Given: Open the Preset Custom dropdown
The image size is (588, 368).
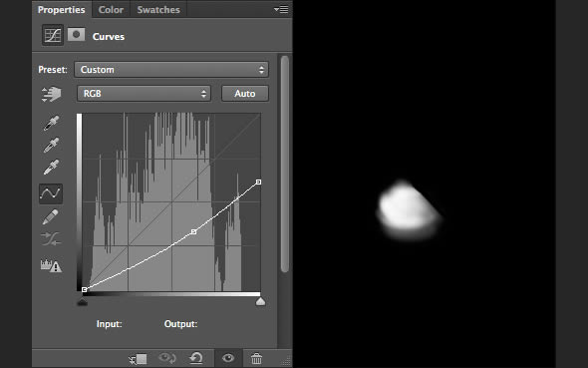Looking at the screenshot, I should (171, 70).
